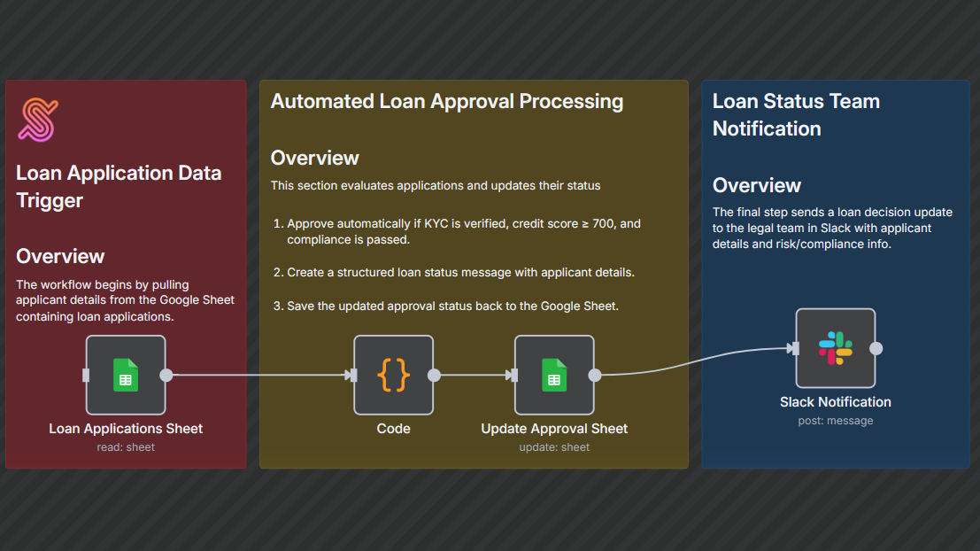Click the input connector on Slack node
The width and height of the screenshot is (980, 551).
pyautogui.click(x=795, y=348)
